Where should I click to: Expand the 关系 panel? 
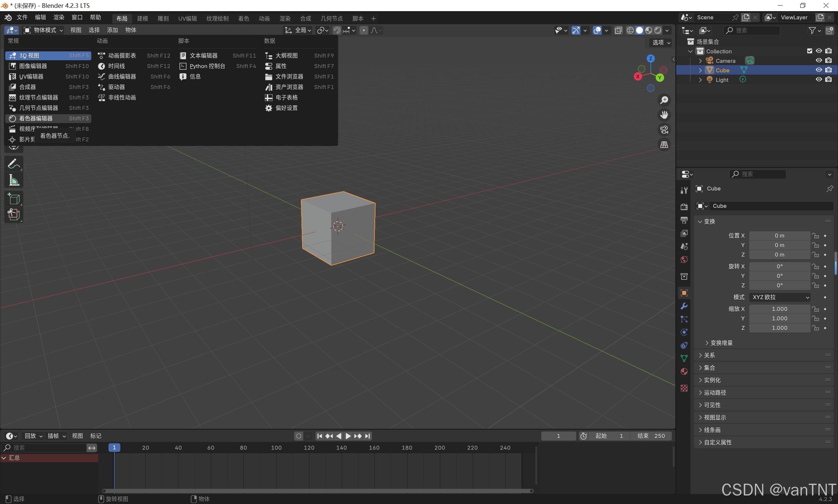click(709, 355)
